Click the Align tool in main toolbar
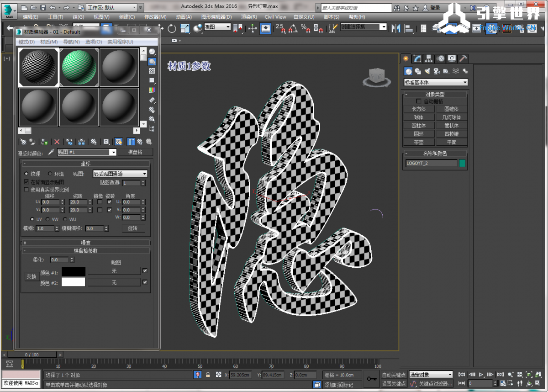 click(409, 28)
